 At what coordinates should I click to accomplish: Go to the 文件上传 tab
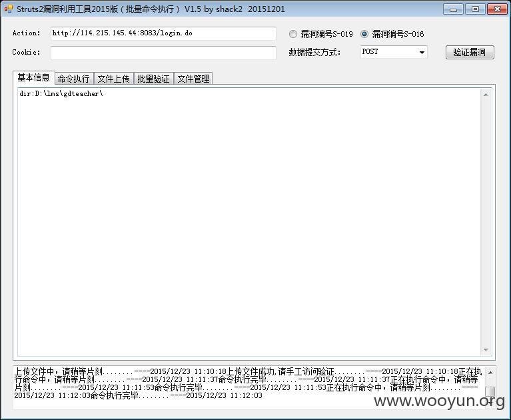[x=114, y=79]
